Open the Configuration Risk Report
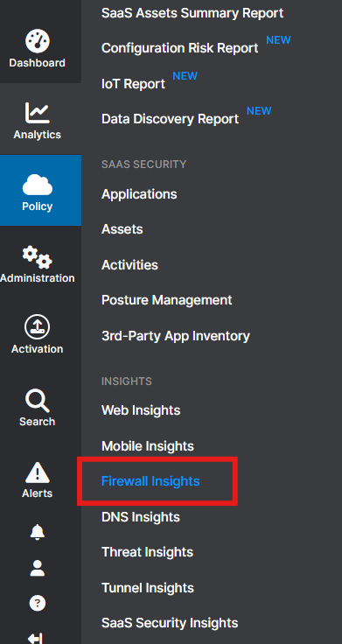Image resolution: width=342 pixels, height=644 pixels. click(180, 48)
